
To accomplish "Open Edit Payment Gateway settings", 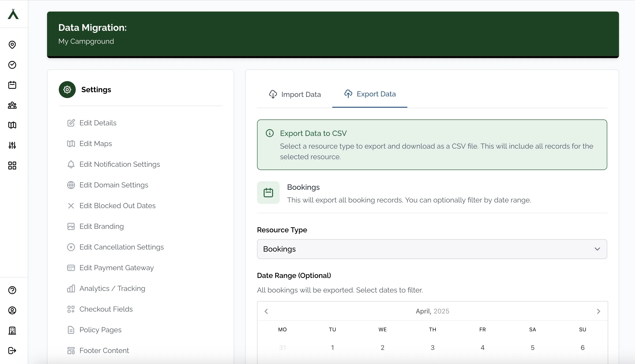I will coord(116,268).
